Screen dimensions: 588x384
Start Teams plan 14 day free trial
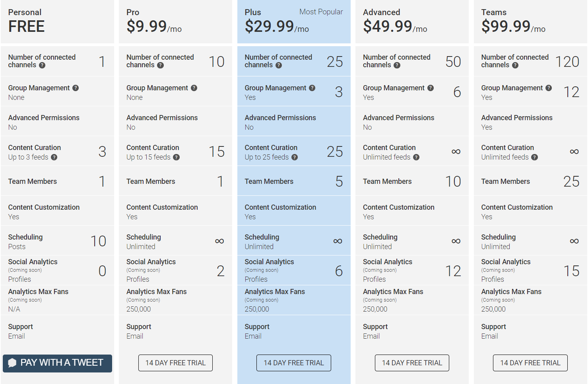(x=530, y=363)
